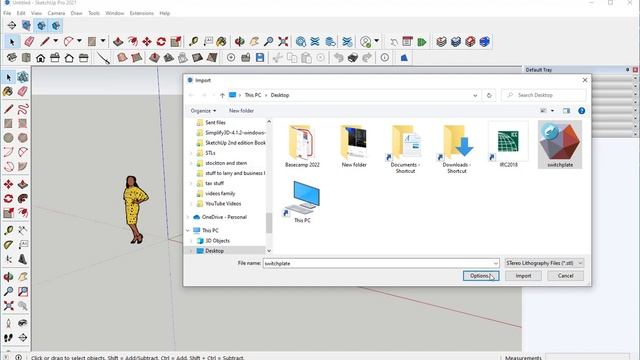Image resolution: width=640 pixels, height=360 pixels.
Task: Click the Help question icon in Import dialog
Action: (x=582, y=111)
